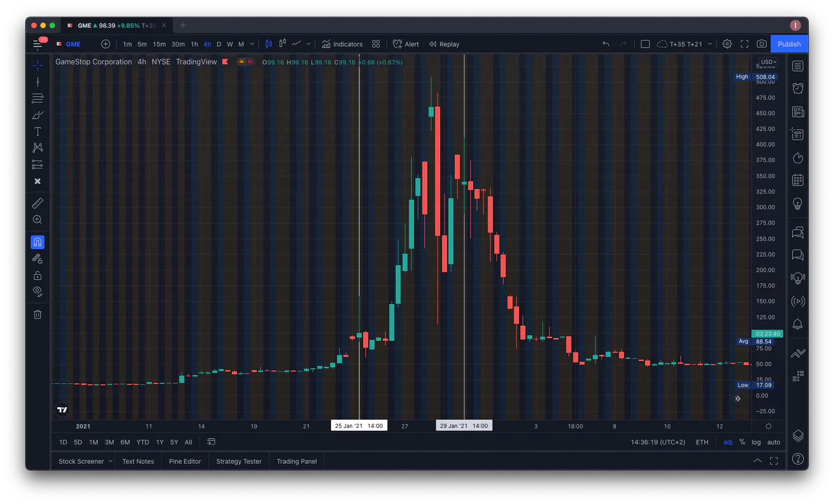834x504 pixels.
Task: Open indicator templates grid icon
Action: 376,44
